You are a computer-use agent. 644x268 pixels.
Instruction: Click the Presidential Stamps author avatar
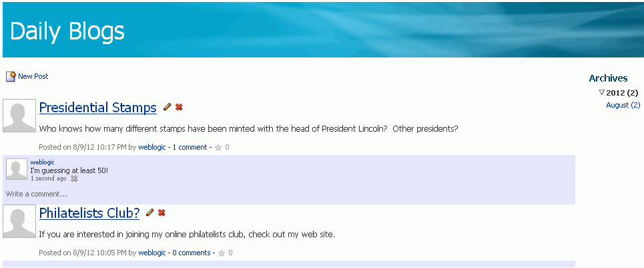19,116
